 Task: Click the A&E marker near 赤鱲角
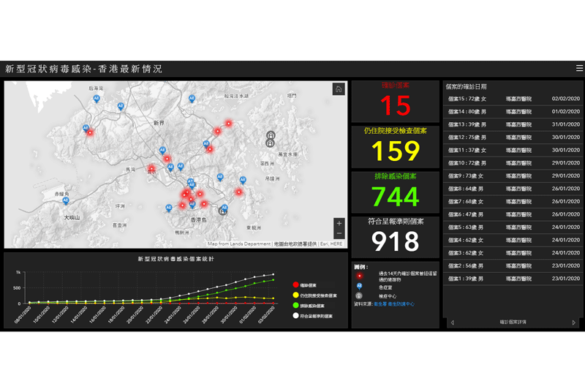[66, 201]
